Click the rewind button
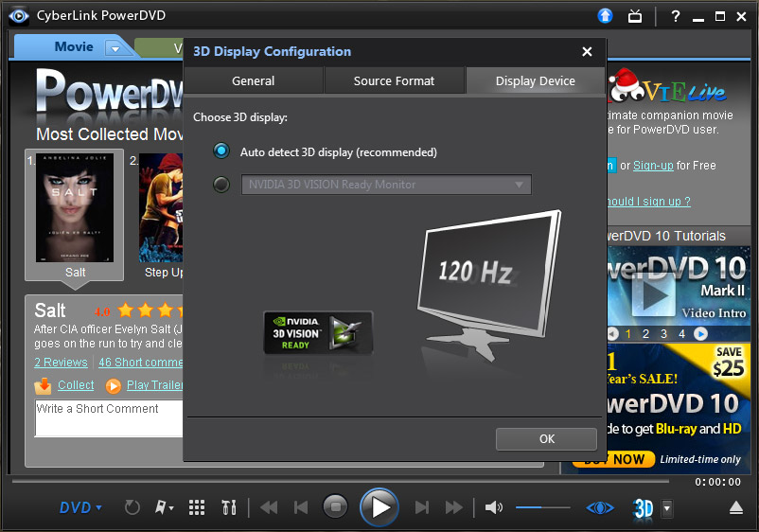Image resolution: width=759 pixels, height=532 pixels. point(269,507)
